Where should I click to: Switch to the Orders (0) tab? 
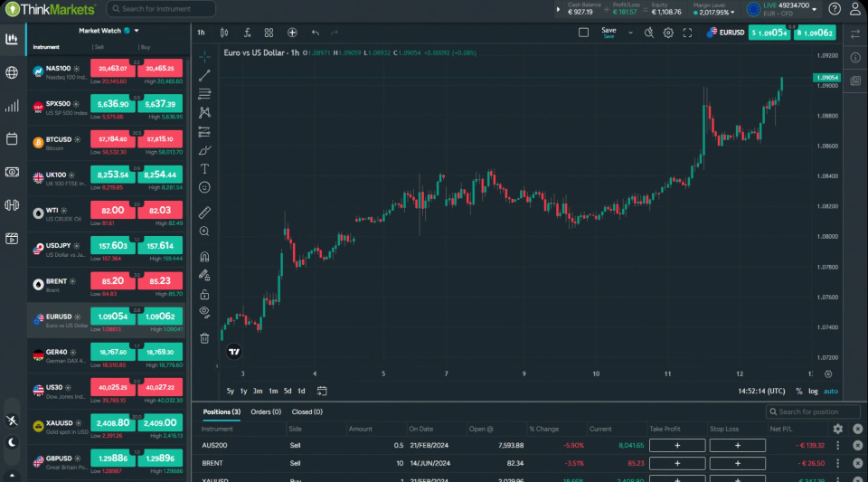click(x=267, y=411)
